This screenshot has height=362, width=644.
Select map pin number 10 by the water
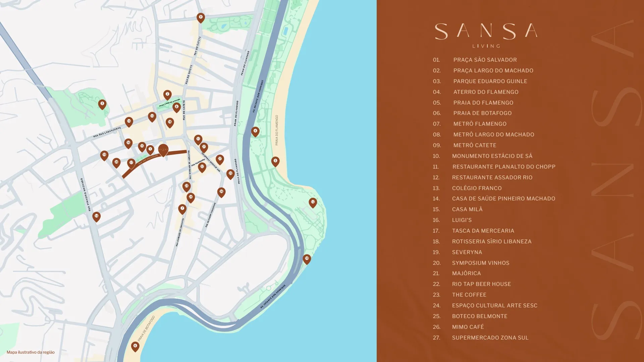point(307,259)
